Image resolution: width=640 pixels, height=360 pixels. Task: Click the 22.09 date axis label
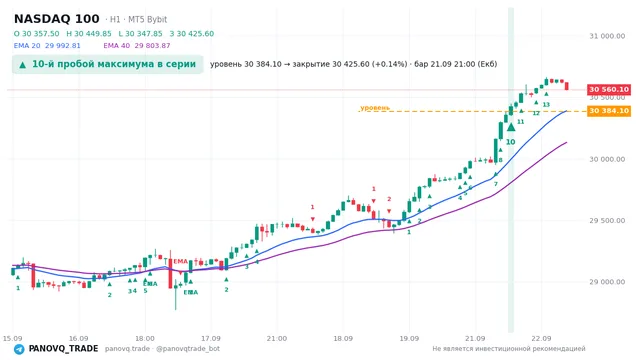tap(541, 338)
